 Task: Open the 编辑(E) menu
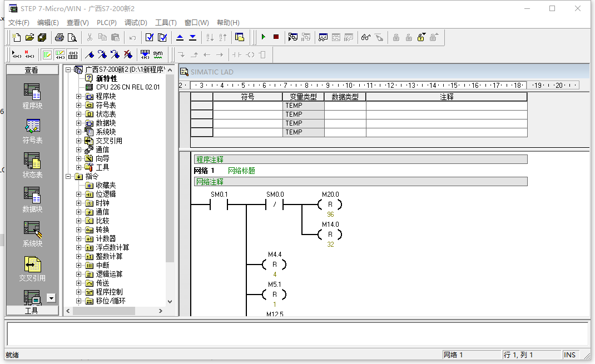click(x=48, y=22)
